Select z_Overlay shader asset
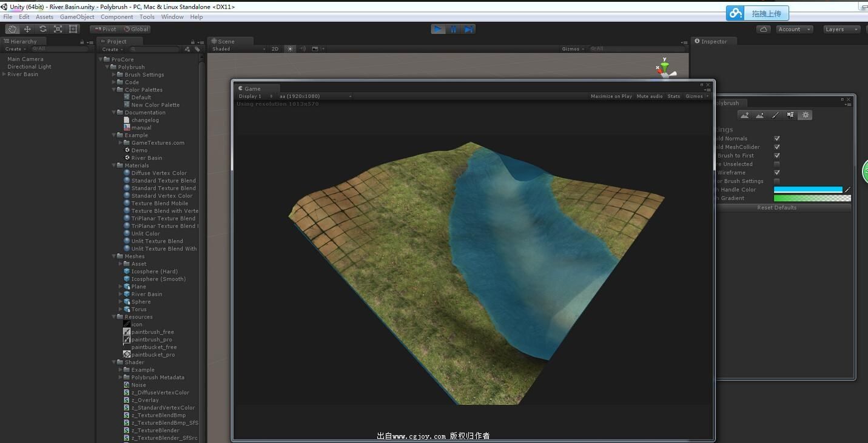868x443 pixels. [x=145, y=401]
